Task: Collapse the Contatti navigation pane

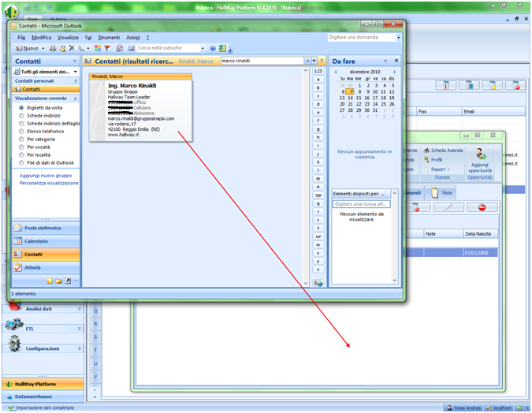Action: (75, 61)
